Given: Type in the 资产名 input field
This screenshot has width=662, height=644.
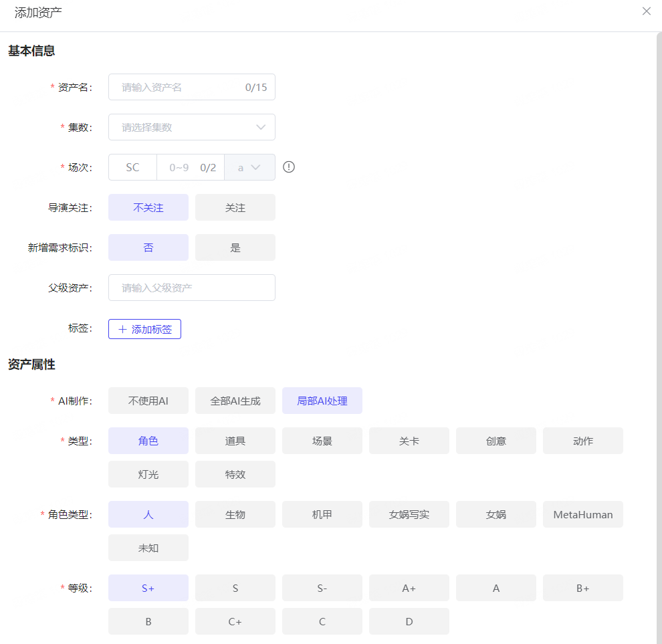Looking at the screenshot, I should coord(181,87).
